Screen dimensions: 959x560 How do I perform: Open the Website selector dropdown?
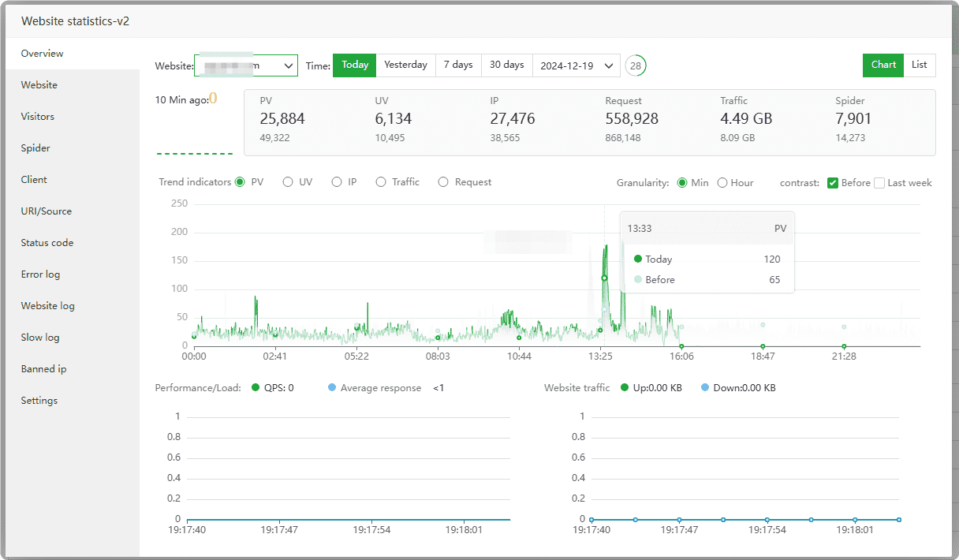tap(246, 65)
